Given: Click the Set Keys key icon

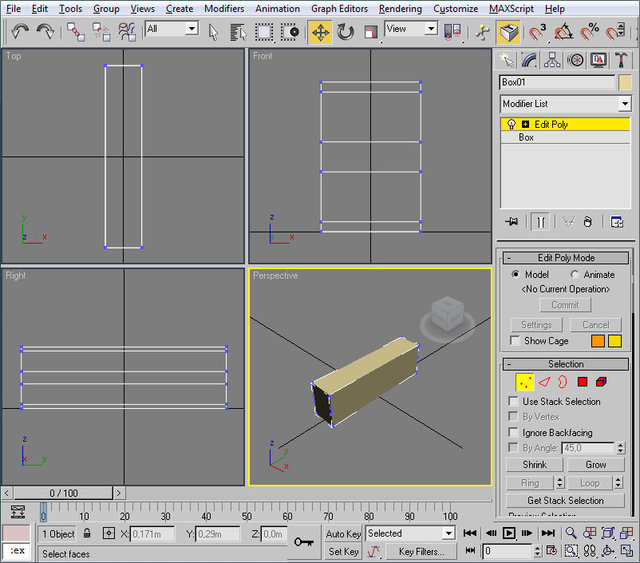Looking at the screenshot, I should tap(305, 541).
